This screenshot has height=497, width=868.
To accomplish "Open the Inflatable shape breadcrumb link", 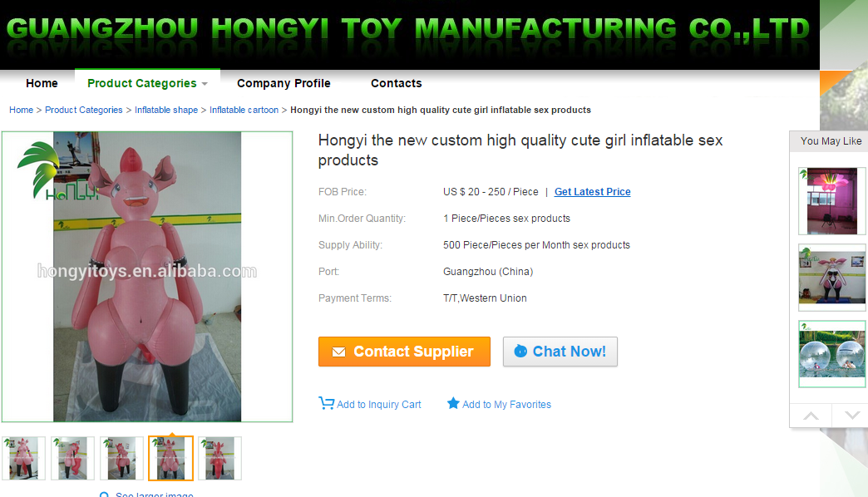I will click(x=166, y=111).
